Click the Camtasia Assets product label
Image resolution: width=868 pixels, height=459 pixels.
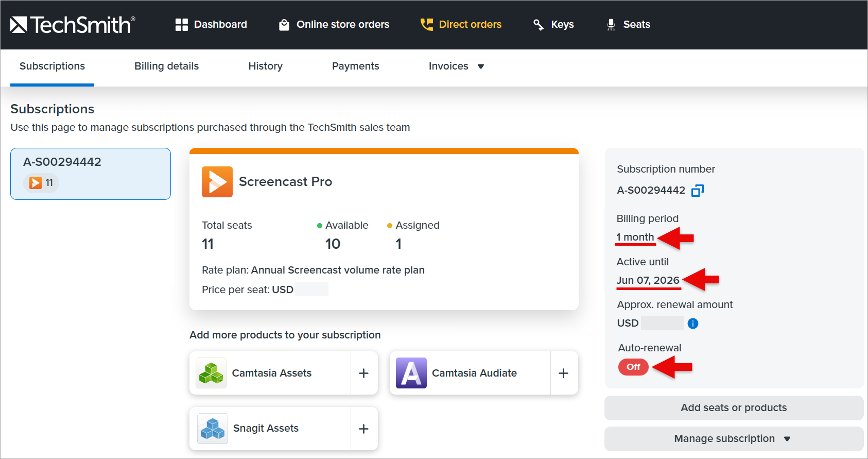coord(272,373)
